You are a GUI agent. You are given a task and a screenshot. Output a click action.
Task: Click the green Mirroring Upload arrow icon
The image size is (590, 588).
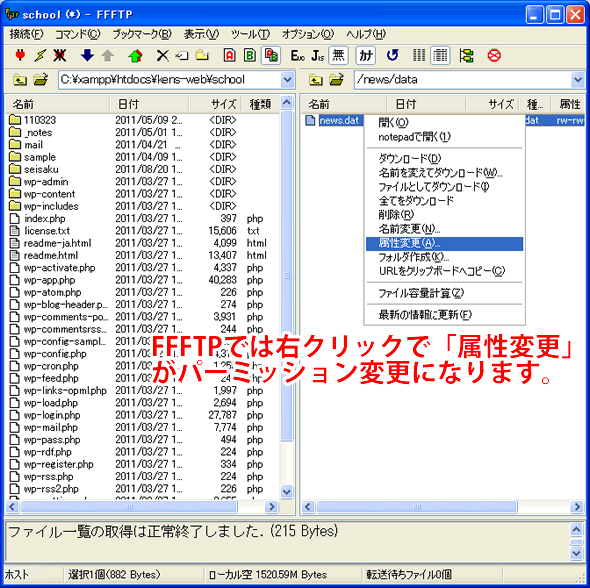point(135,56)
